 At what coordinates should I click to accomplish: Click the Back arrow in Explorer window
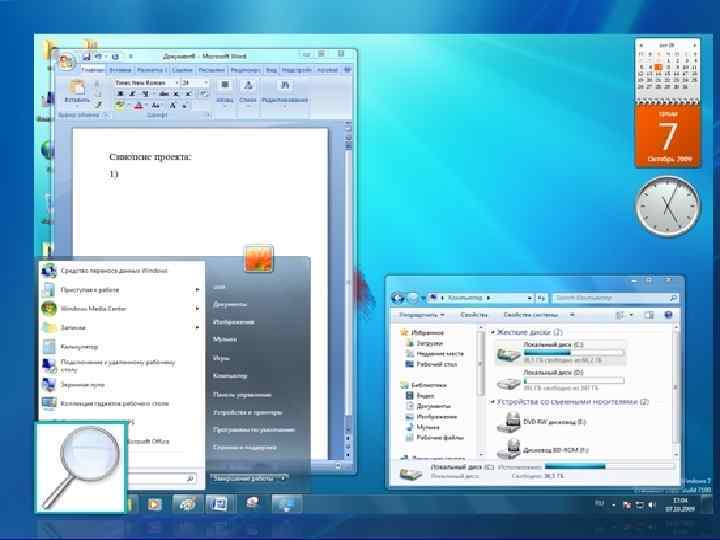[398, 298]
